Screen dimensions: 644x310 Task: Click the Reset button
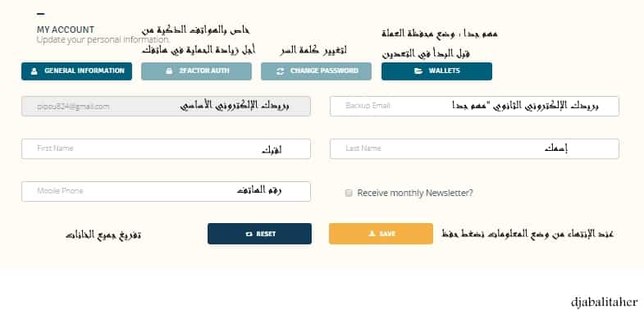[259, 234]
